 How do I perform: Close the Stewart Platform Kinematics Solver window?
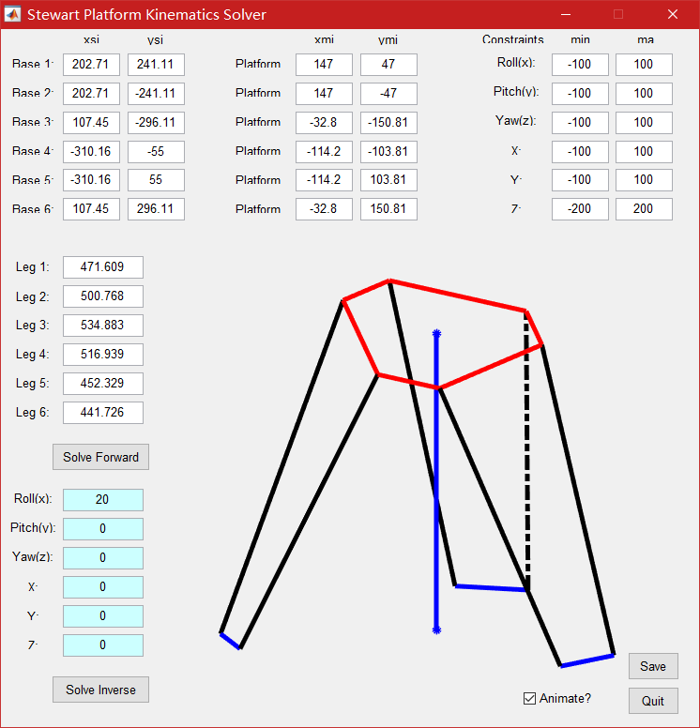click(672, 14)
